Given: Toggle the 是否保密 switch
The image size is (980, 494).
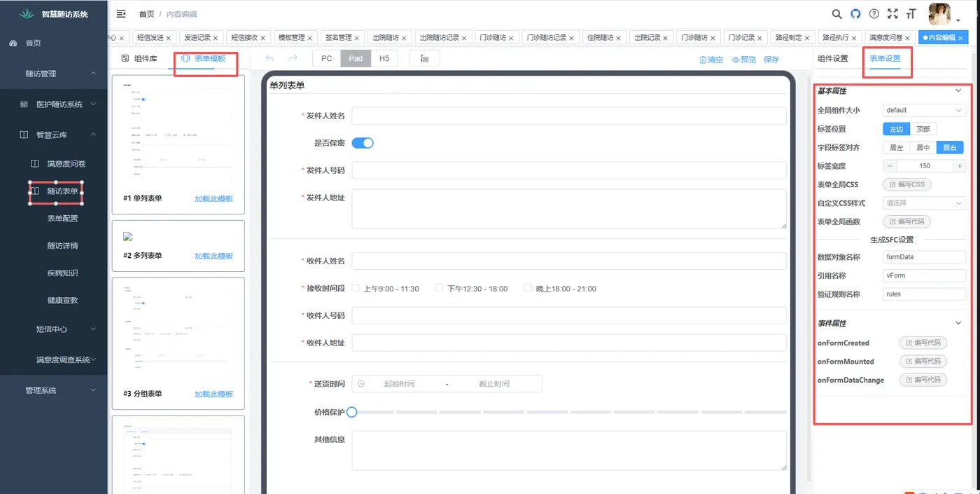Looking at the screenshot, I should click(363, 143).
